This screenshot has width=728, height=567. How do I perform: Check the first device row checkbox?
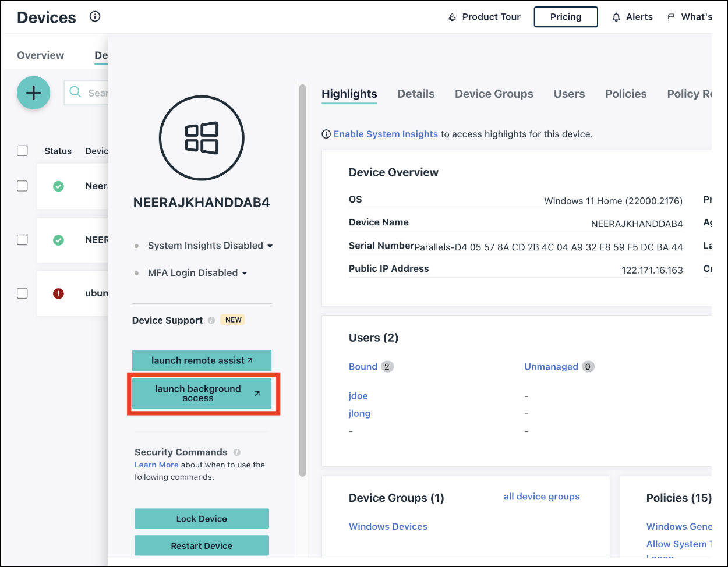coord(22,186)
